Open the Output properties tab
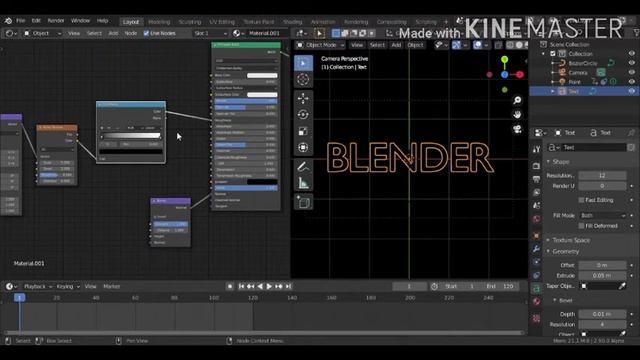Viewport: 640px width, 360px height. pos(536,179)
